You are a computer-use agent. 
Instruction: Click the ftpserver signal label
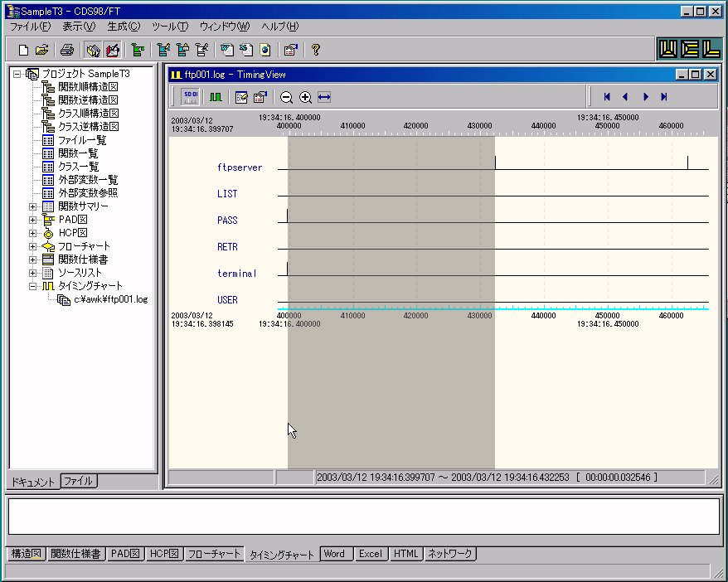click(239, 167)
